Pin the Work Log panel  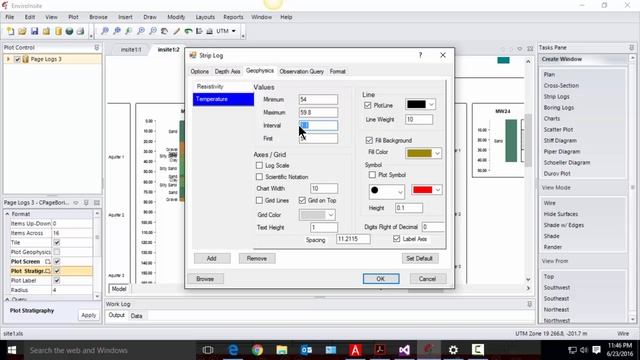point(529,304)
